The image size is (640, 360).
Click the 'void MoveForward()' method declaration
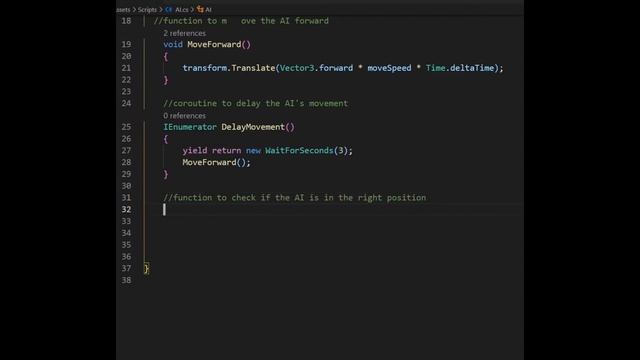(x=207, y=44)
